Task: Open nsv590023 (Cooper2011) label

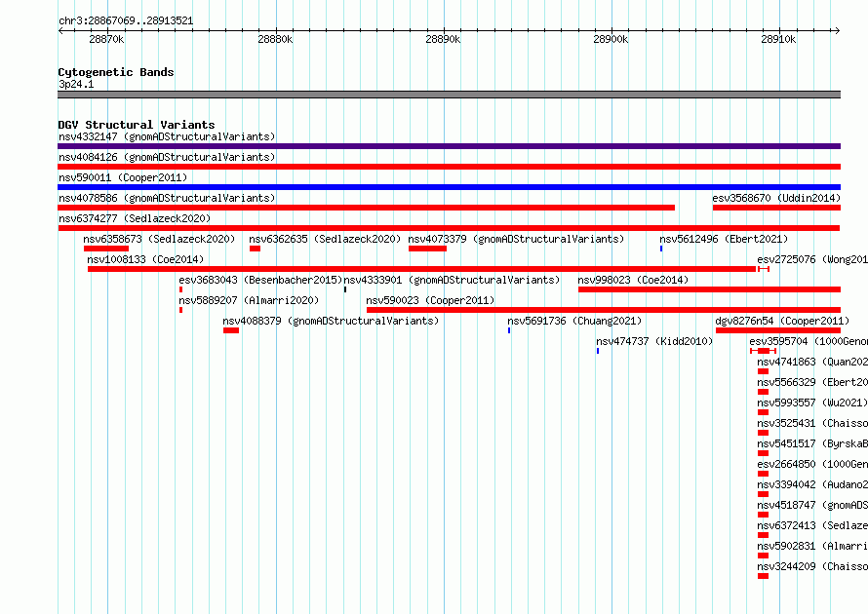Action: (430, 300)
